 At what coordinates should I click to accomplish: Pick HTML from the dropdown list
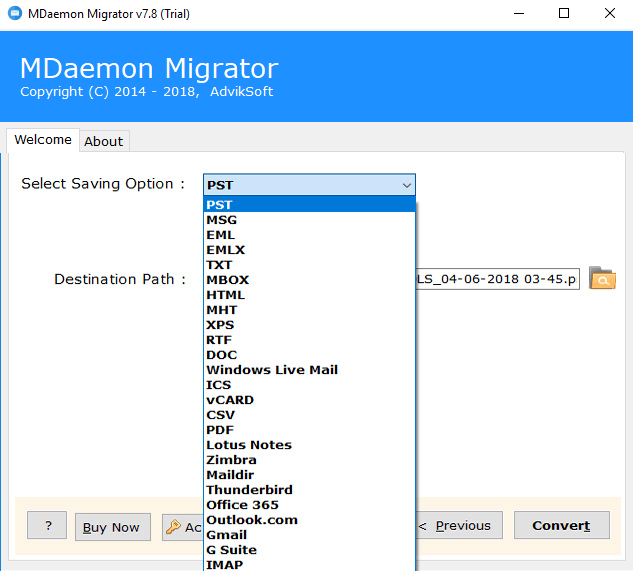(309, 295)
